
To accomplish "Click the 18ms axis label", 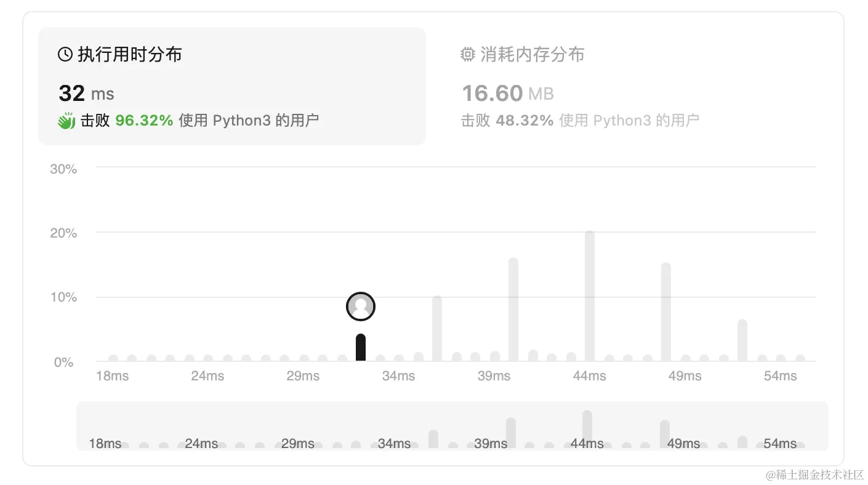I will tap(111, 375).
